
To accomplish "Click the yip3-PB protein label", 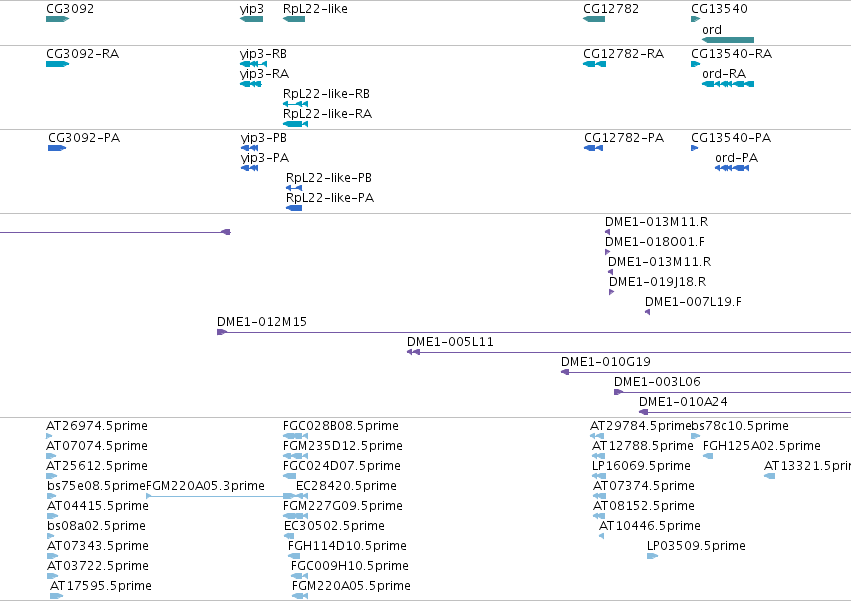I will (264, 138).
